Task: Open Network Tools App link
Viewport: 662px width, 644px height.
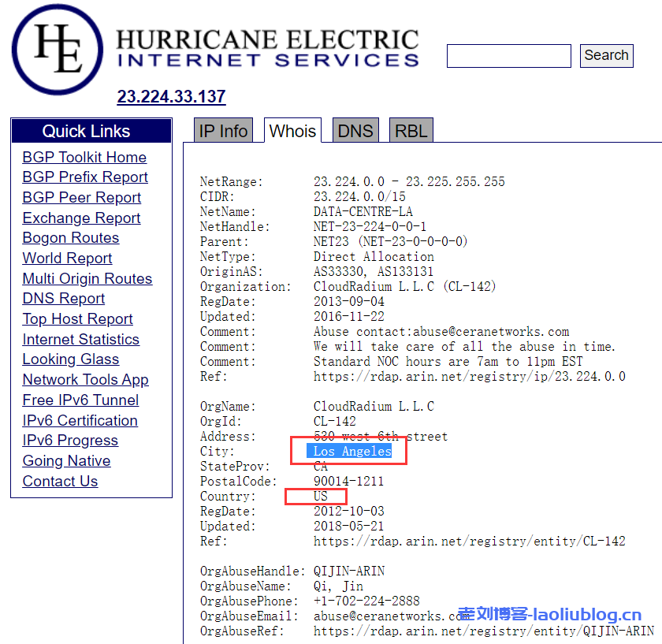Action: [85, 380]
